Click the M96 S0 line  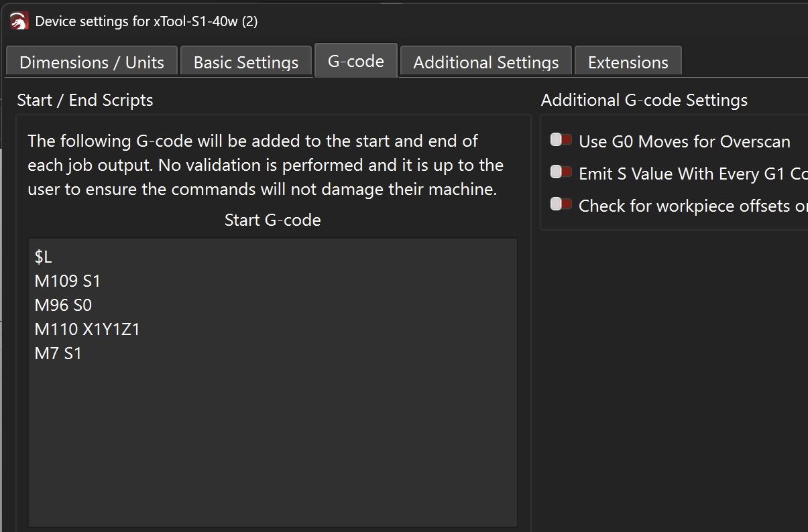[63, 306]
